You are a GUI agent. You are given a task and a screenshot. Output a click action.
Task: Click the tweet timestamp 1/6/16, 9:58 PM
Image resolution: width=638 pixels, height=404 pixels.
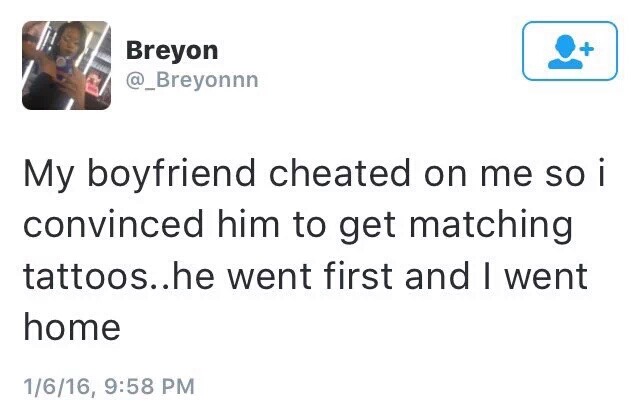109,386
